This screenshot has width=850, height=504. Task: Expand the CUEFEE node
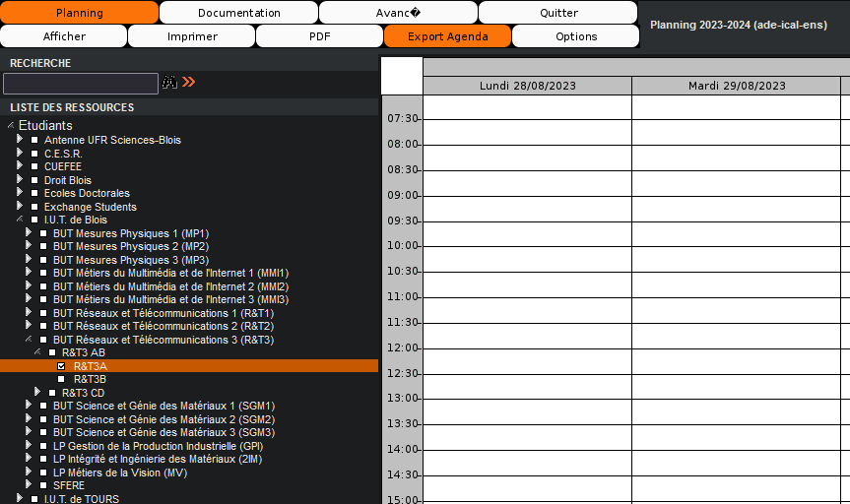point(20,165)
